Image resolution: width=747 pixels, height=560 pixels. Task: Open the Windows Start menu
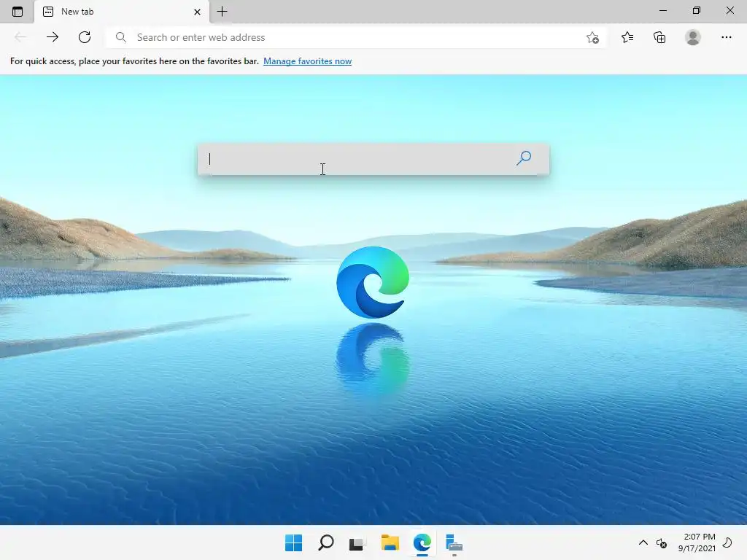(x=293, y=542)
